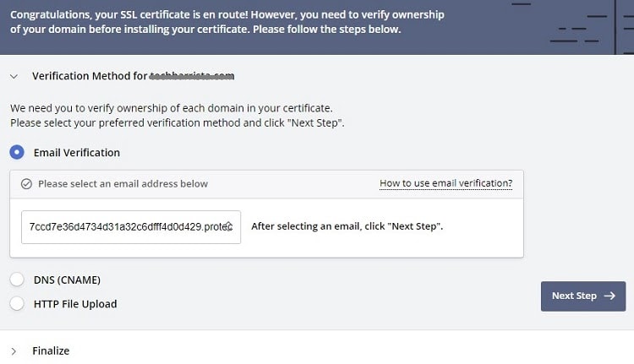Click the 'Please select an email address below' text
This screenshot has height=364, width=634.
123,184
